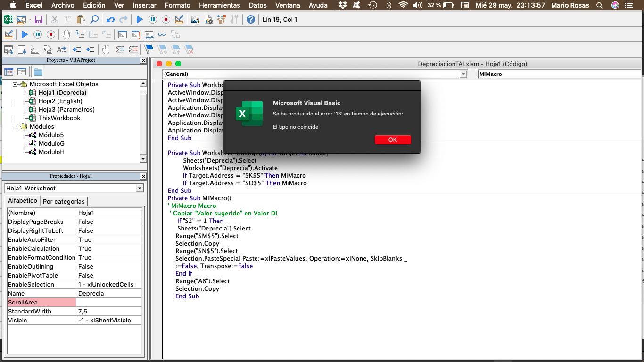Click the Complete Word icon in edit toolbar
Image resolution: width=644 pixels, height=362 pixels.
pyautogui.click(x=61, y=49)
